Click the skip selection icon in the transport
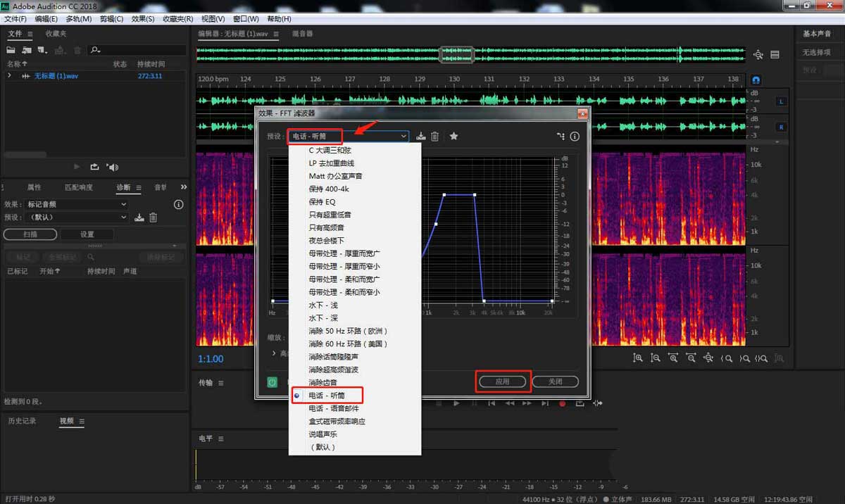Image resolution: width=845 pixels, height=504 pixels. pyautogui.click(x=597, y=403)
